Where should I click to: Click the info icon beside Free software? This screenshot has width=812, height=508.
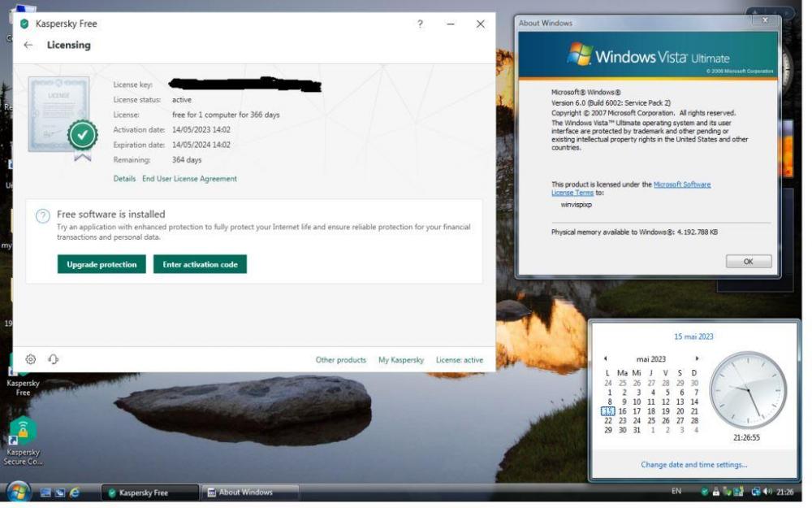coord(42,215)
